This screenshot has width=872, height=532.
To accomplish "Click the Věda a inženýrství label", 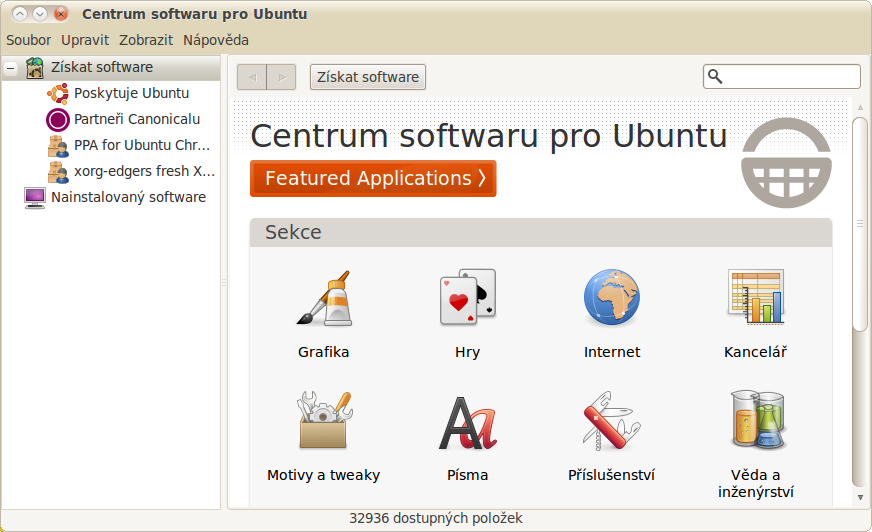I will pos(755,484).
